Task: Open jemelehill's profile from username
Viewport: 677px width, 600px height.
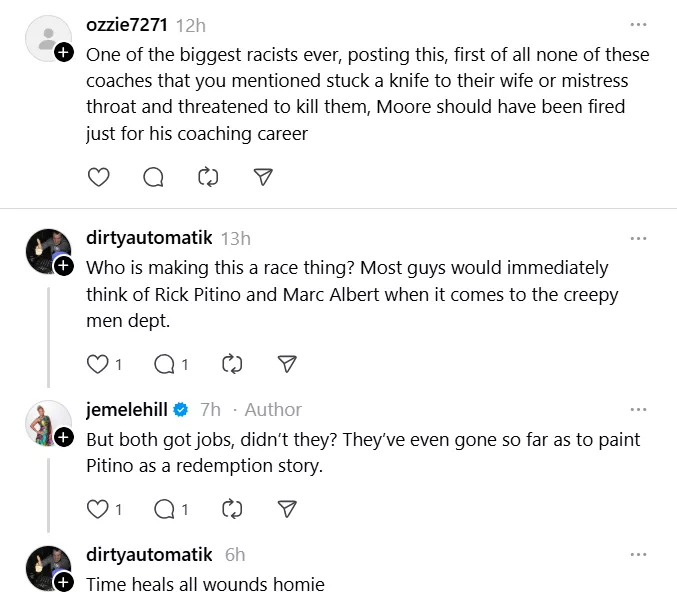Action: (128, 409)
